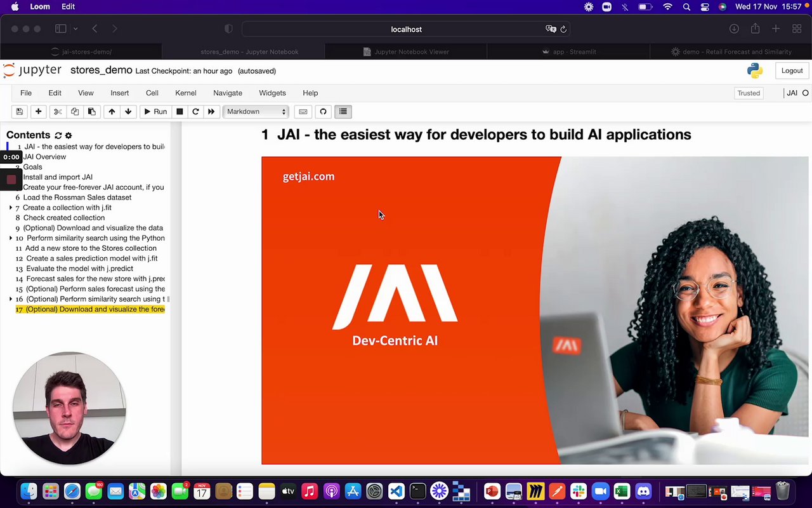Viewport: 812px width, 508px height.
Task: Toggle the Table of Contents sidebar button
Action: pyautogui.click(x=343, y=112)
